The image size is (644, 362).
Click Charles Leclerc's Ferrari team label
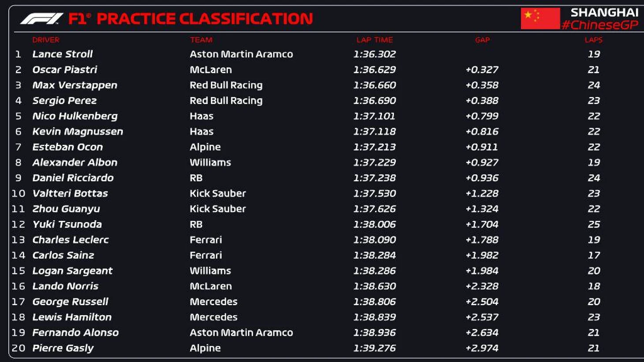(x=206, y=240)
